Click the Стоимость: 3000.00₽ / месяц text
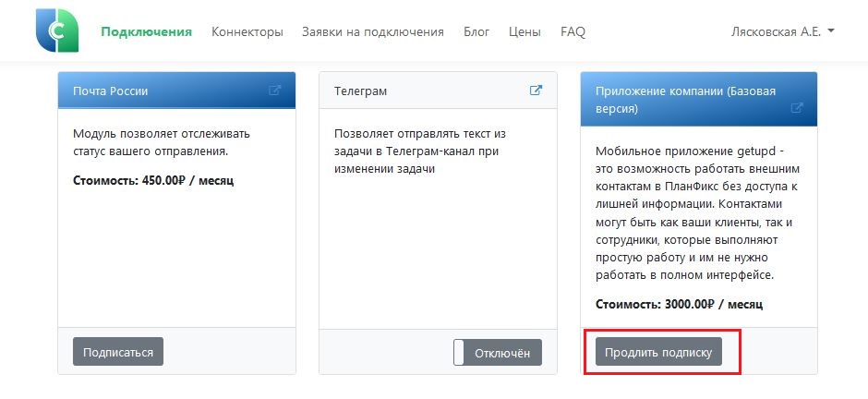Viewport: 868px width, 399px height. point(680,304)
